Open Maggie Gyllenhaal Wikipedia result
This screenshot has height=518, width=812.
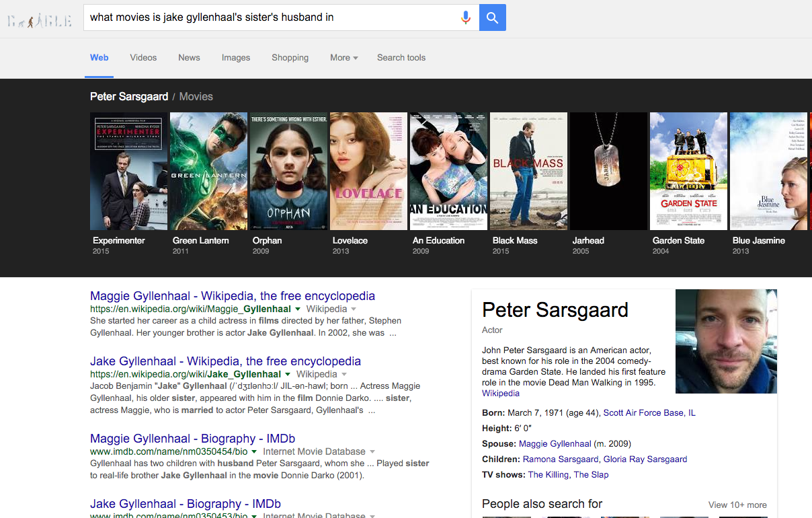[233, 296]
